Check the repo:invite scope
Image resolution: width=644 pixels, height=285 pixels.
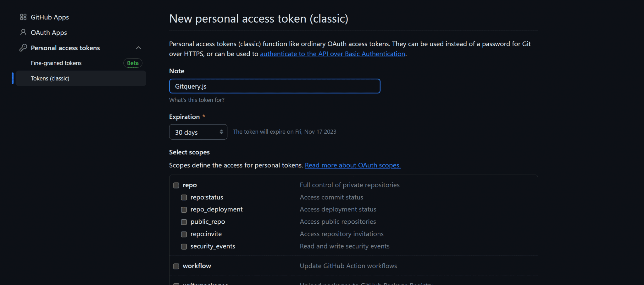[184, 234]
